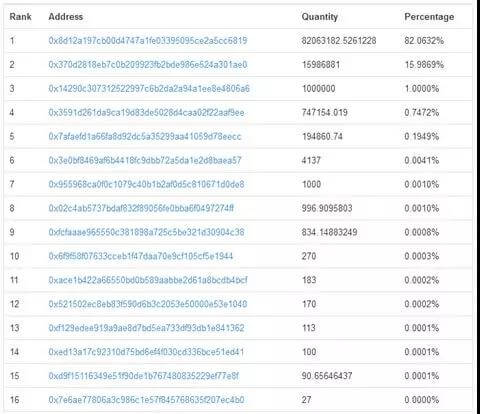Click the address beginning 0xd9f15116
480x414 pixels.
(144, 376)
